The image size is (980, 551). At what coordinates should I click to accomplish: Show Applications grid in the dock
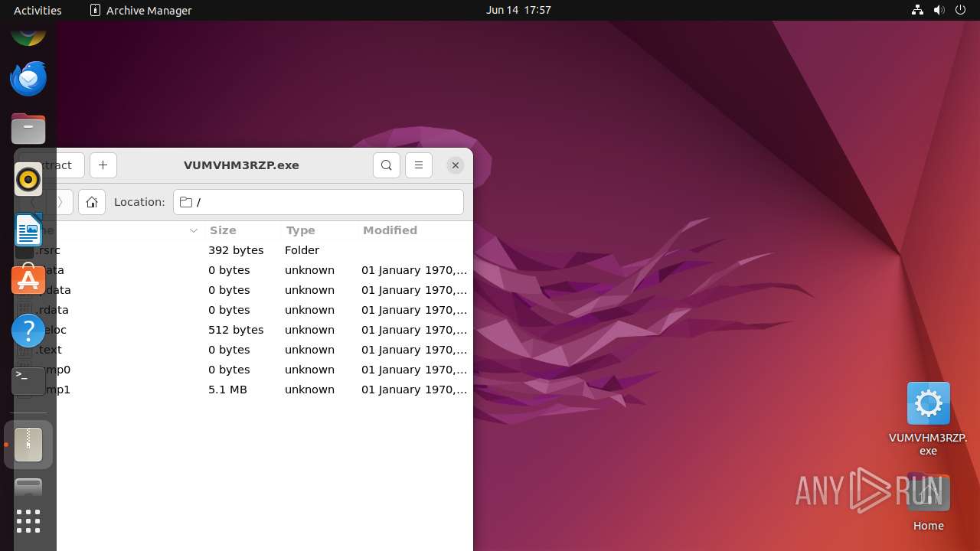tap(28, 521)
